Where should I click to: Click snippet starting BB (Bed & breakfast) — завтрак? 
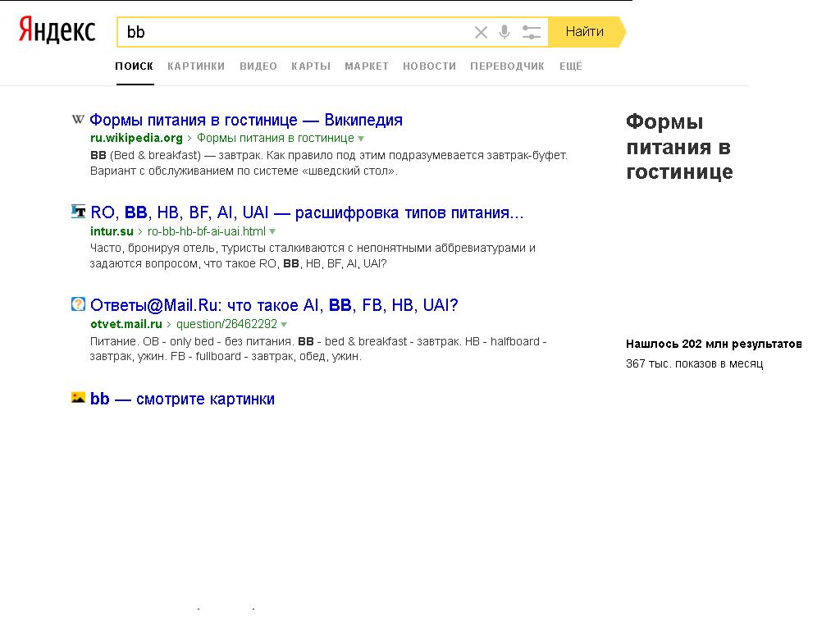[328, 163]
